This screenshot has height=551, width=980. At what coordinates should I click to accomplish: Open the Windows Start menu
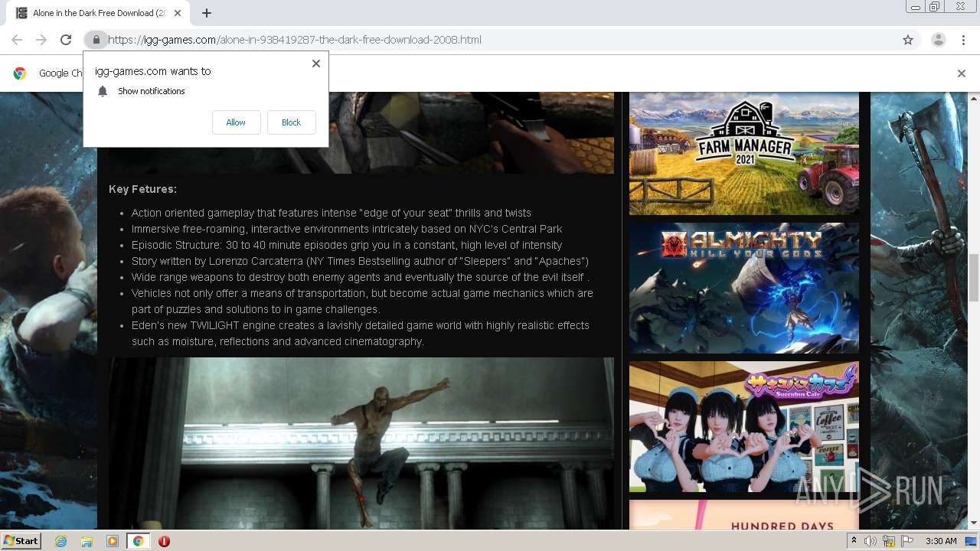[21, 541]
